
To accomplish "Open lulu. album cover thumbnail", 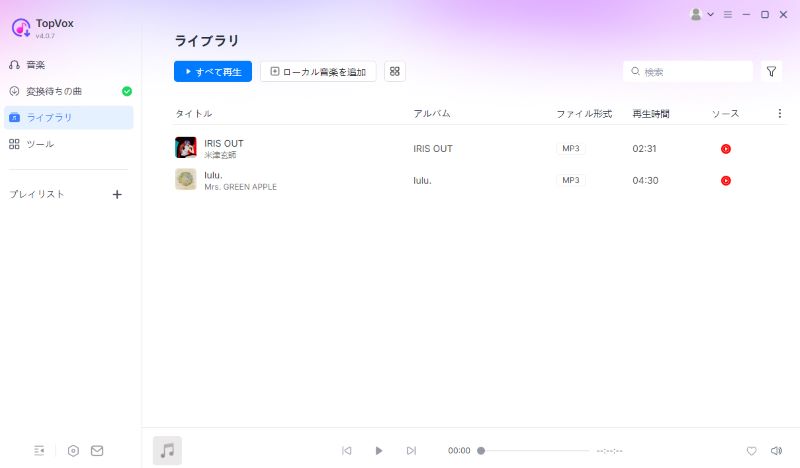I will 186,180.
